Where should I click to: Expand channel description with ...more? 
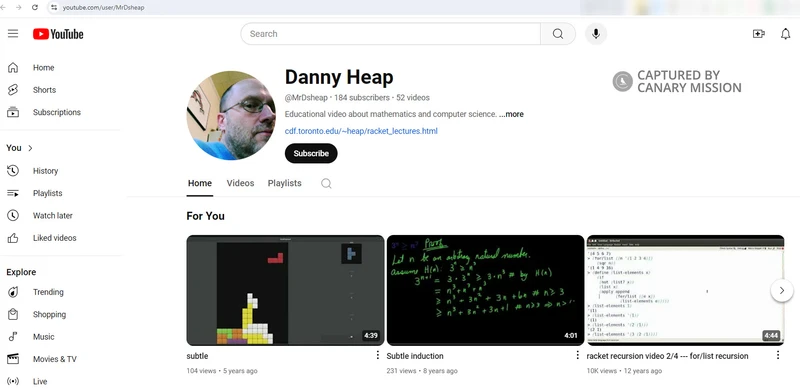[x=511, y=114]
